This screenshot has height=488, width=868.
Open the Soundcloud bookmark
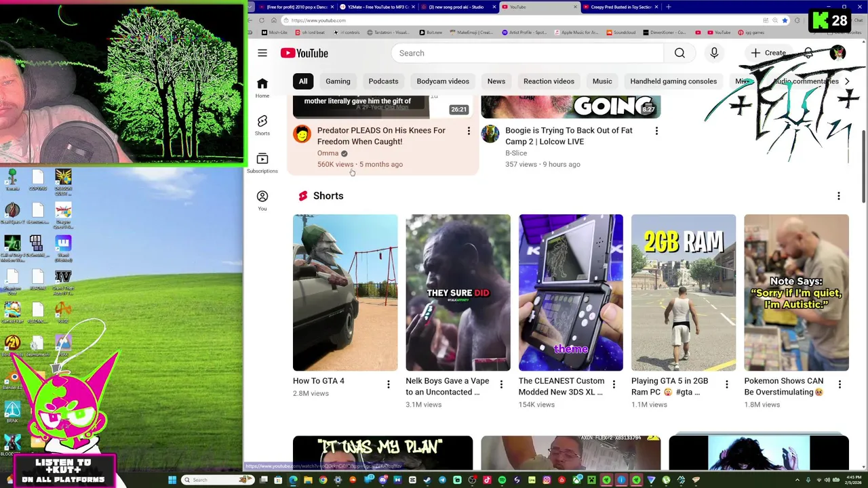[620, 33]
